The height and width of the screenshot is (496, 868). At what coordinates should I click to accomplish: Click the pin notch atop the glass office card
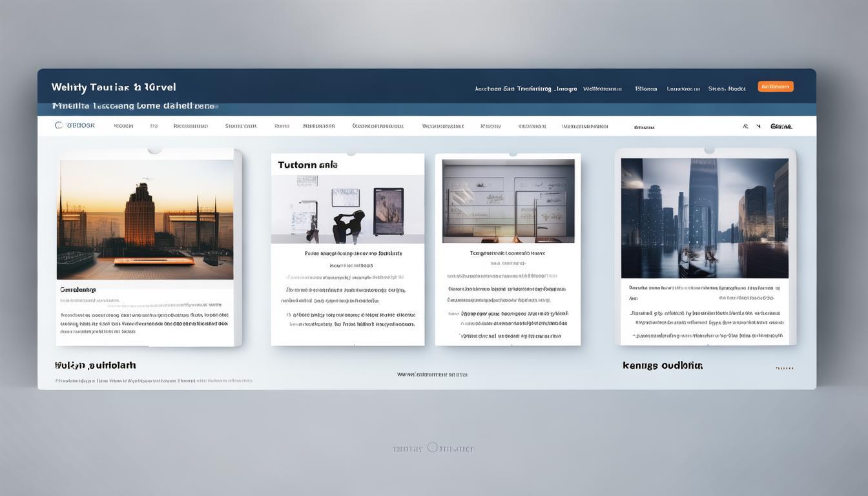coord(512,155)
